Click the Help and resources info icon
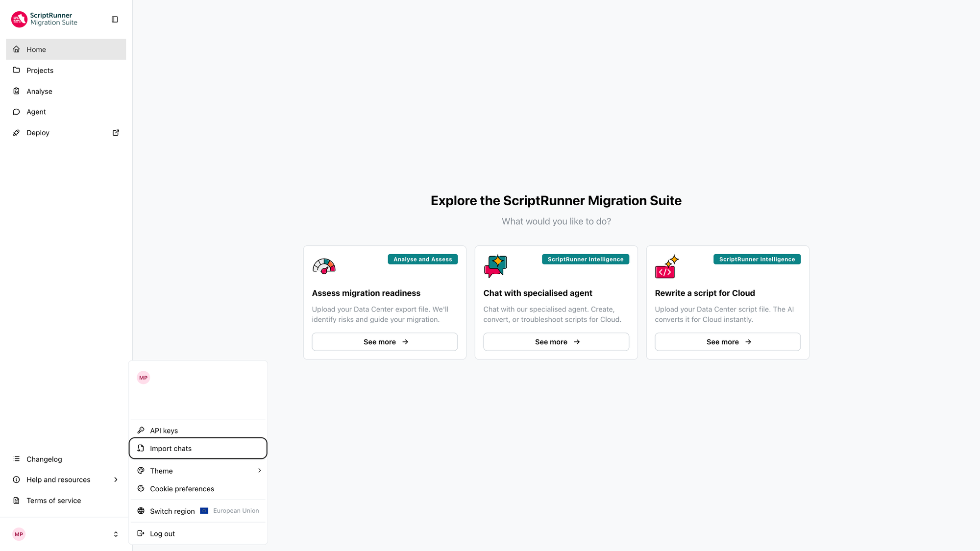 coord(17,479)
